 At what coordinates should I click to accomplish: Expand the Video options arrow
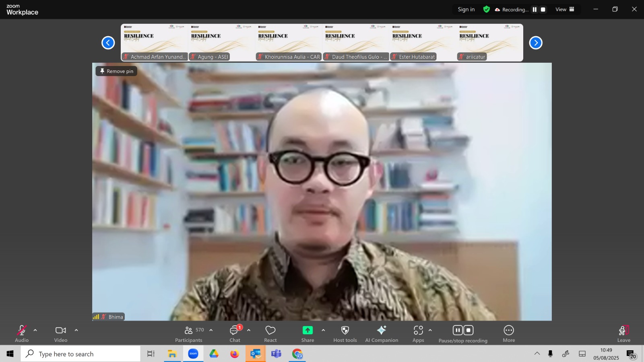(76, 330)
